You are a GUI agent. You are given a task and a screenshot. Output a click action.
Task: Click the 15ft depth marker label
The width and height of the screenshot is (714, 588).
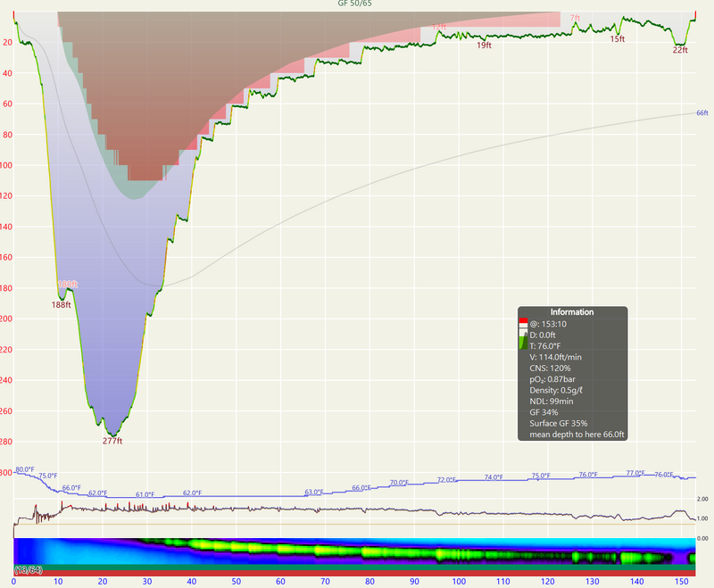pos(617,39)
